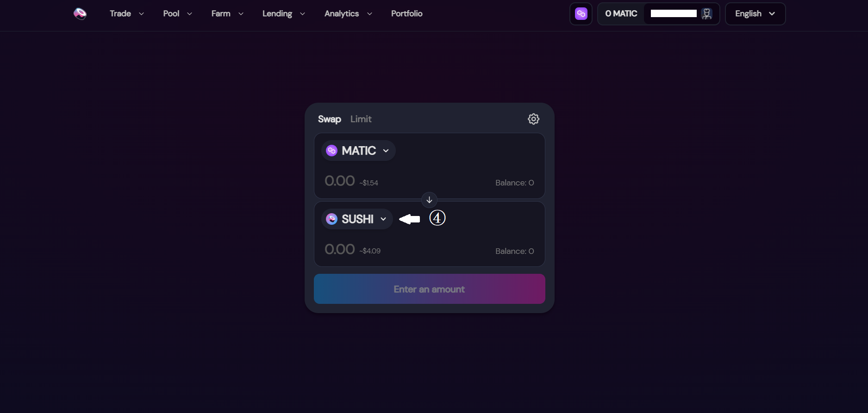Screen dimensions: 868x413
Task: Open the English language dropdown
Action: pos(755,14)
